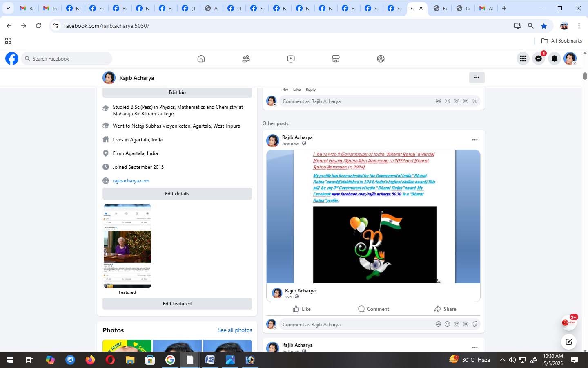Open the Facebook menu grid icon

pos(523,58)
